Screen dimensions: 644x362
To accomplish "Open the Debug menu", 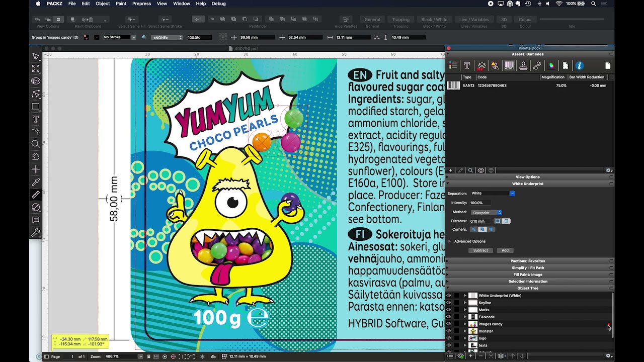I will click(x=218, y=4).
